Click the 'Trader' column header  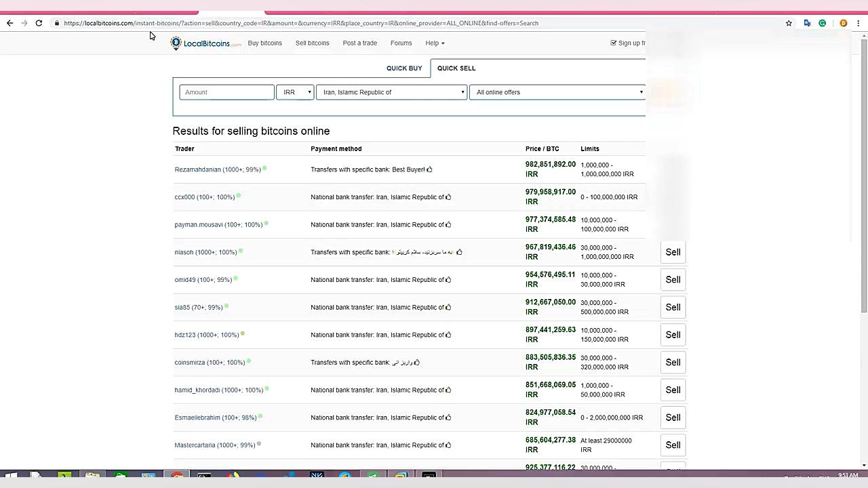(x=184, y=149)
